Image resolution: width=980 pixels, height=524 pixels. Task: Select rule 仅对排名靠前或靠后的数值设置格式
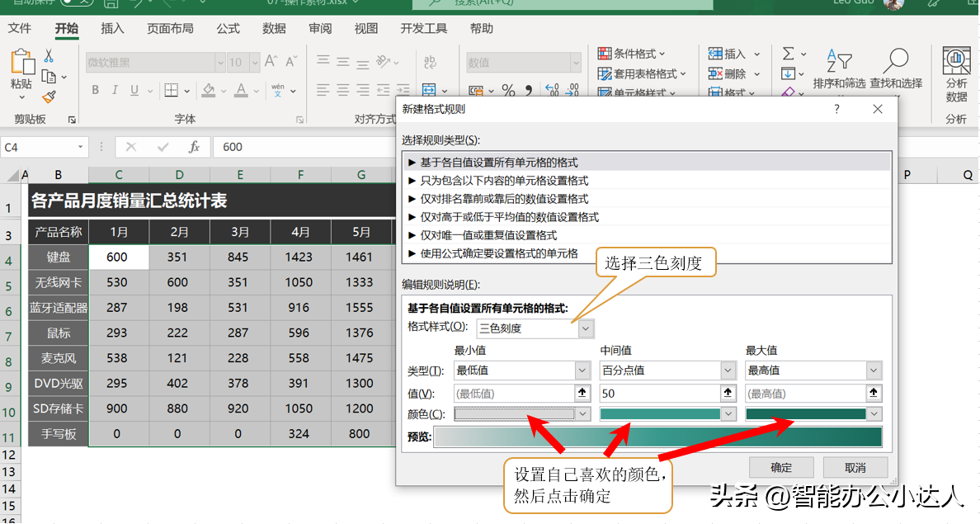647,199
